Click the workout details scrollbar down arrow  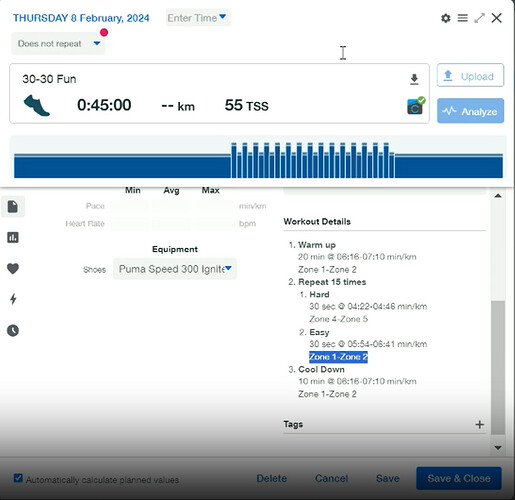tap(498, 448)
